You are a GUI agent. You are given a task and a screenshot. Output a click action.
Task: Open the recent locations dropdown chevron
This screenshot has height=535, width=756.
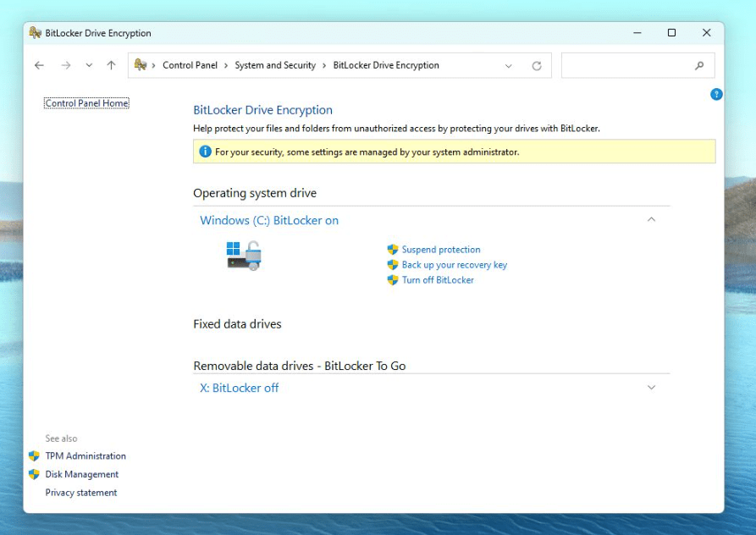click(89, 65)
